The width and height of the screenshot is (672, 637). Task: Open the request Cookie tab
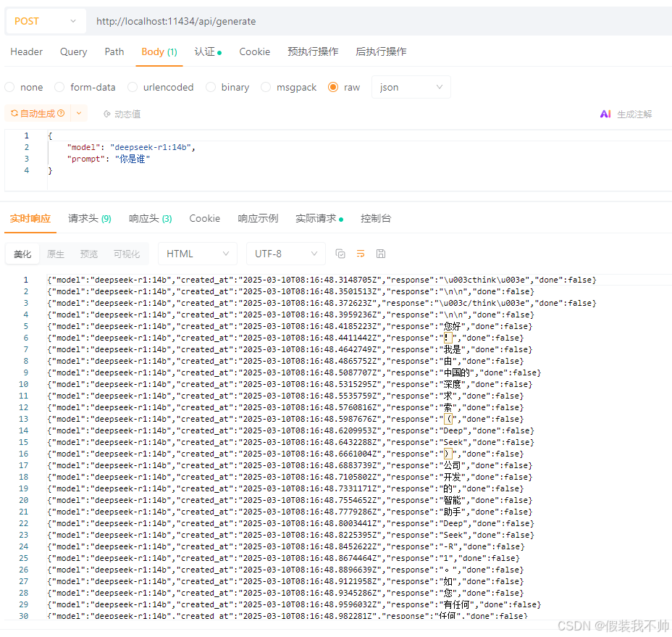[255, 52]
